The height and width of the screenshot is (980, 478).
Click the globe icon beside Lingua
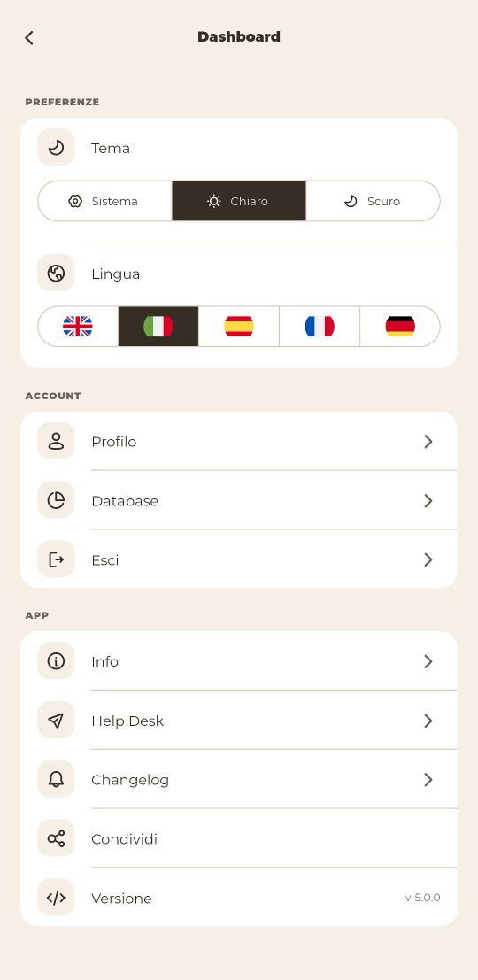[x=57, y=274]
